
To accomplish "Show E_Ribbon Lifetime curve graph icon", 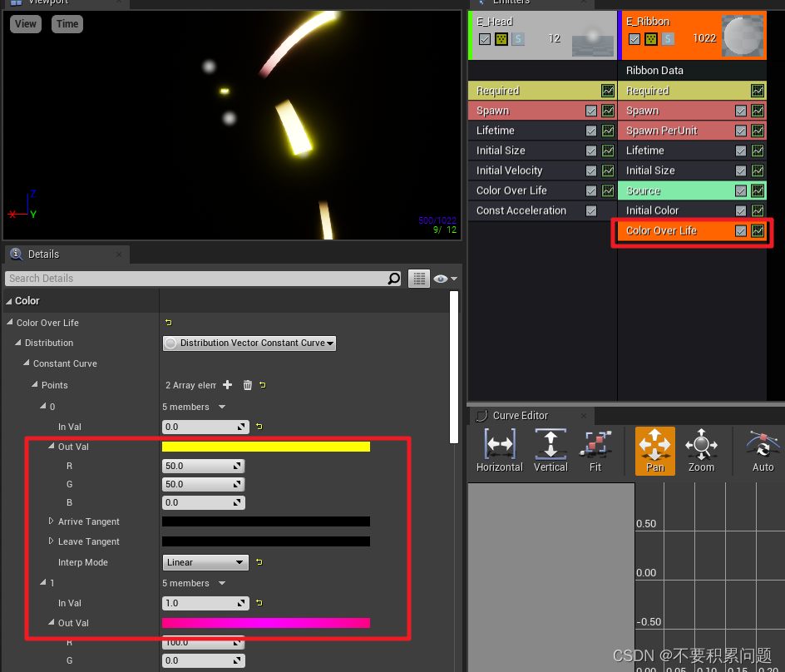I will pyautogui.click(x=758, y=151).
